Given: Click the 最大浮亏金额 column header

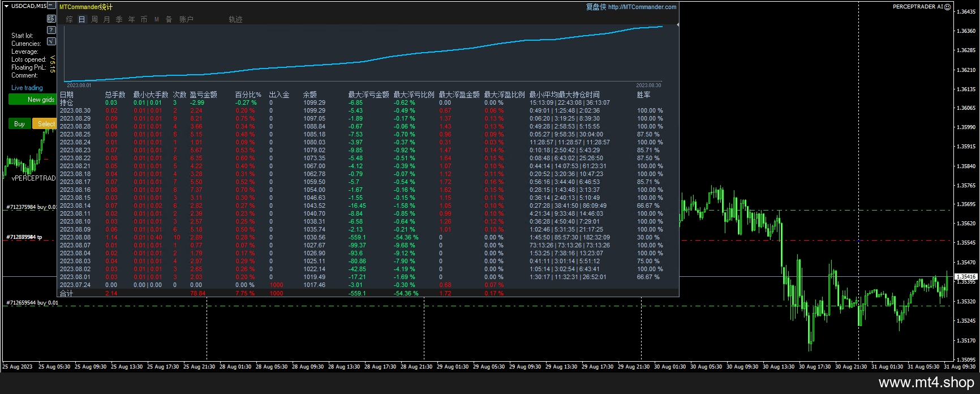Looking at the screenshot, I should (369, 95).
